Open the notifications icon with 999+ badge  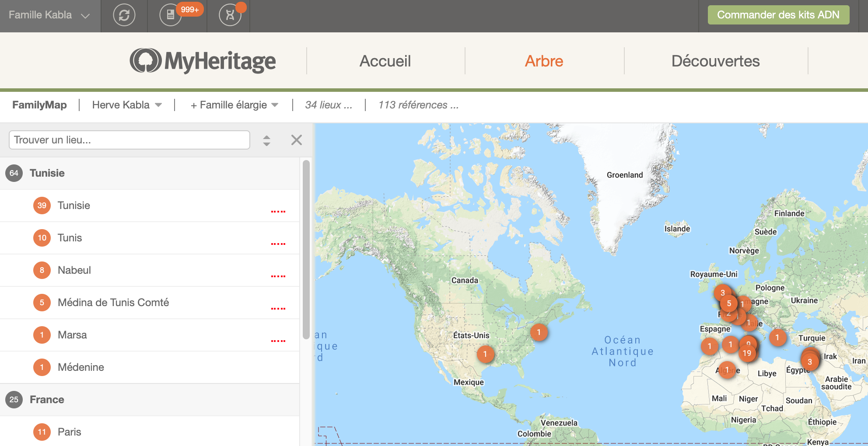click(x=171, y=15)
